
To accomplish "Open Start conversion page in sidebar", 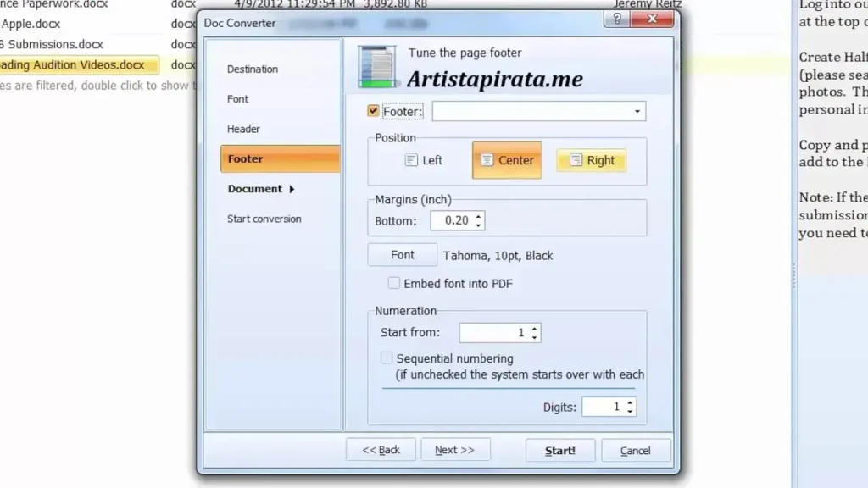I will 264,219.
